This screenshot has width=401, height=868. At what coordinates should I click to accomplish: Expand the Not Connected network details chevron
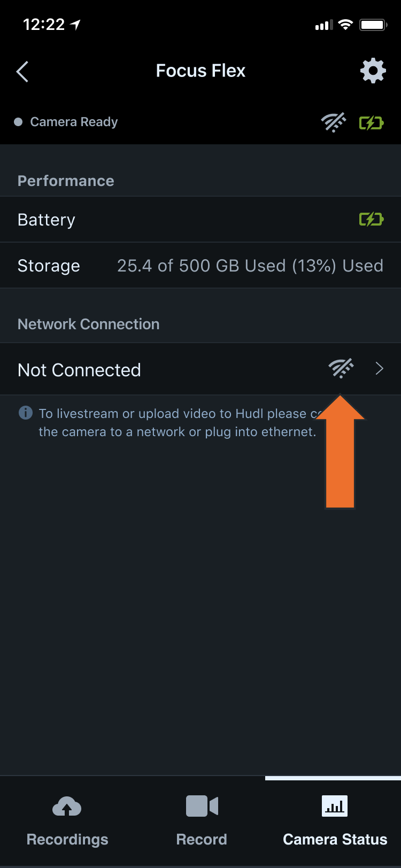point(380,369)
